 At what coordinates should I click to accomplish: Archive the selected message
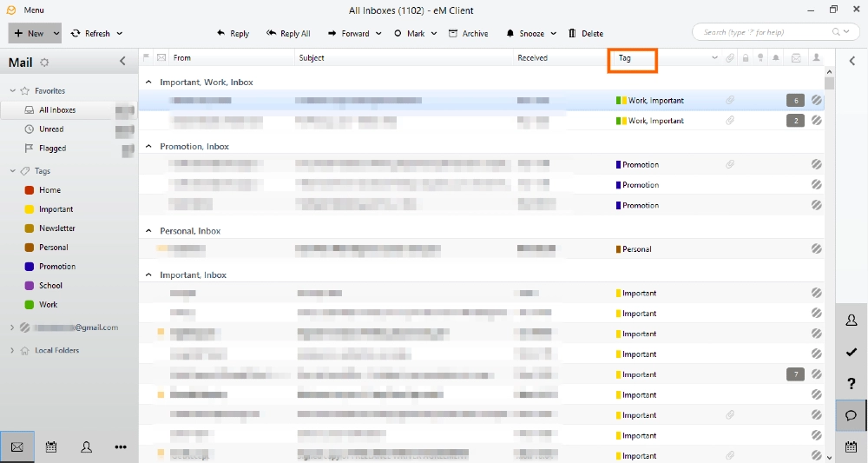click(469, 33)
